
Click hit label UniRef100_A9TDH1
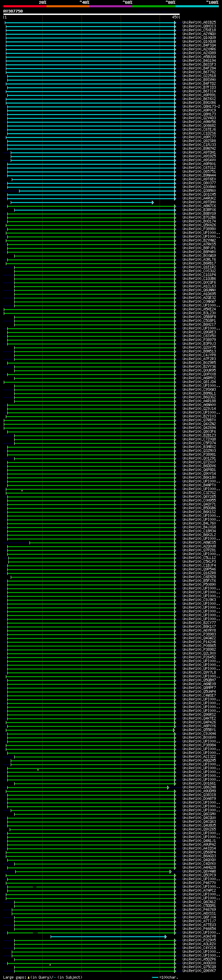point(199,153)
